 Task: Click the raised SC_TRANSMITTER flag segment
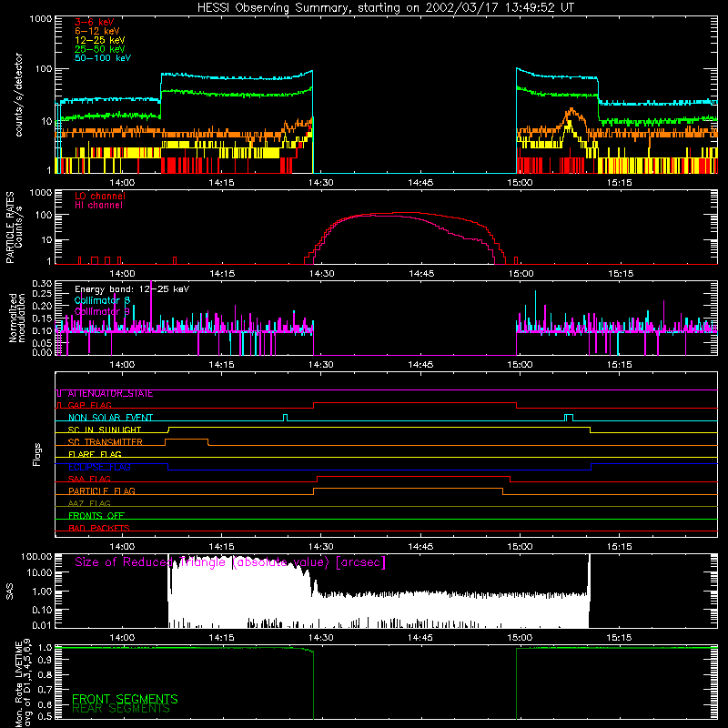pyautogui.click(x=187, y=440)
